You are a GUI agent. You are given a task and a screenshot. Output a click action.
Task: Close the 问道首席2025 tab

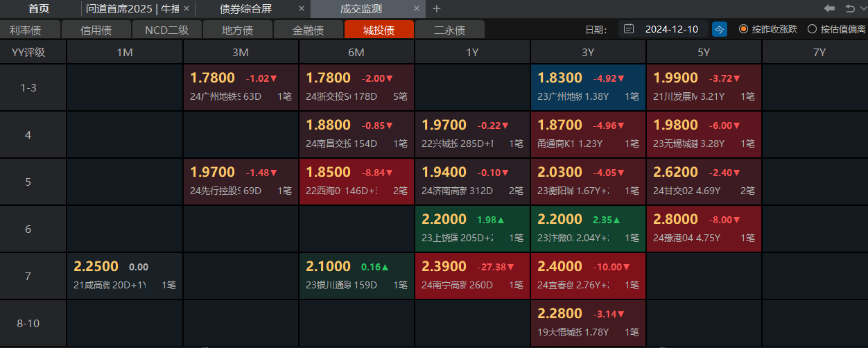[186, 9]
